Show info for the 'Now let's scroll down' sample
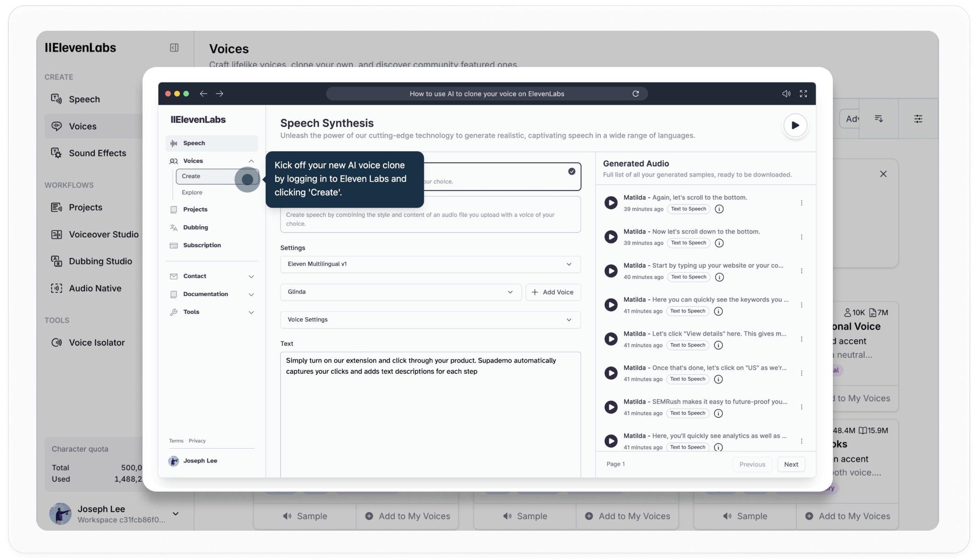This screenshot has width=974, height=560. pyautogui.click(x=719, y=243)
